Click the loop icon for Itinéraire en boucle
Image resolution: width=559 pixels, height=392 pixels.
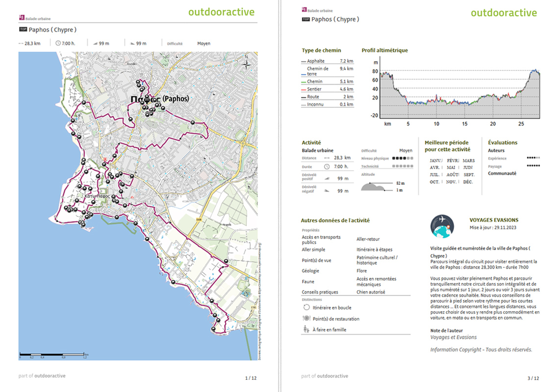pos(306,307)
